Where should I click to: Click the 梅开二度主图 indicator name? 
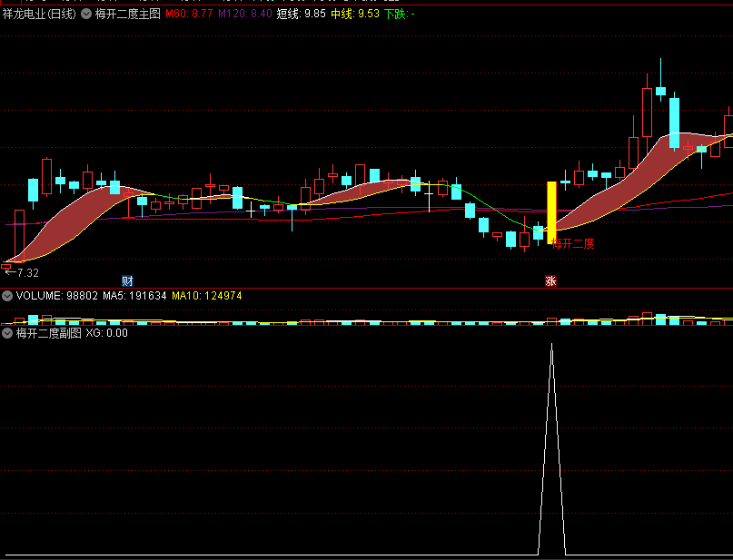coord(128,14)
